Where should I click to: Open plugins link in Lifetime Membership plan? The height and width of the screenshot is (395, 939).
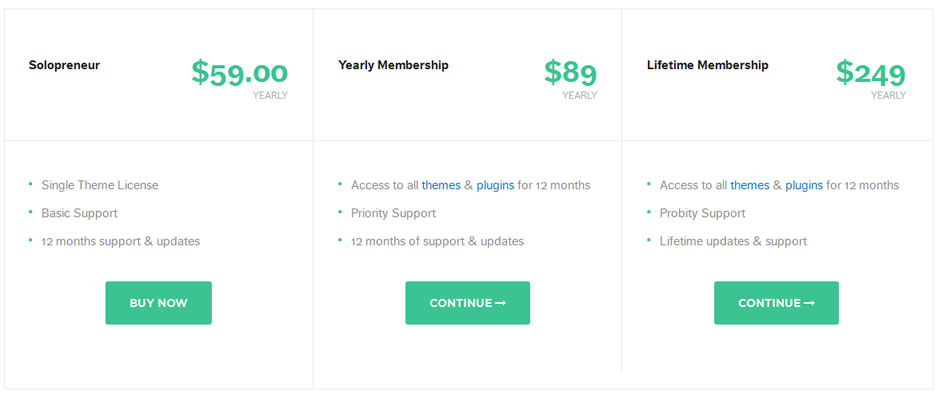[804, 186]
